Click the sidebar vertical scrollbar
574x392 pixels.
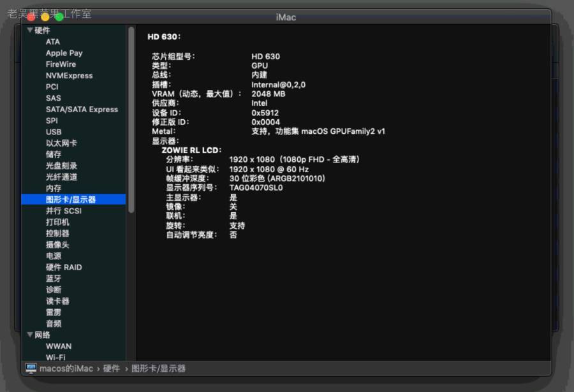pyautogui.click(x=131, y=121)
